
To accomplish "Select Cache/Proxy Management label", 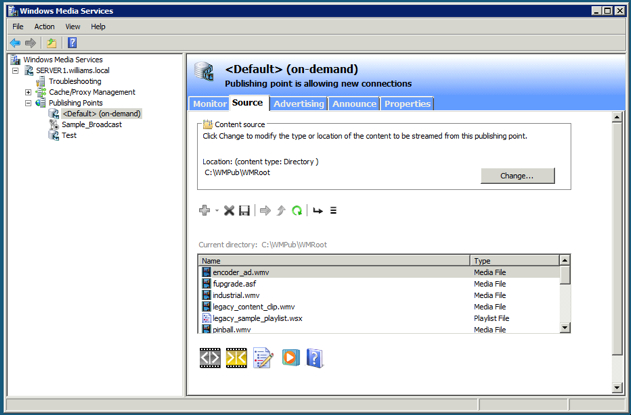I will tap(92, 92).
